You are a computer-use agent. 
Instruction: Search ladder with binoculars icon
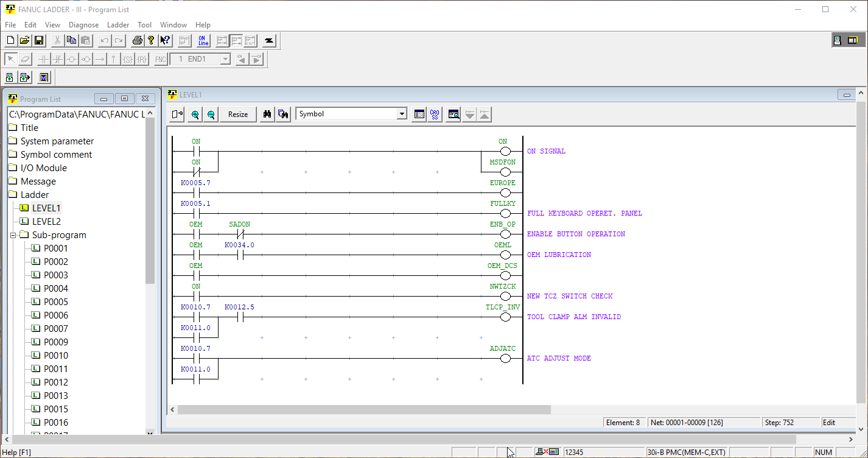tap(267, 114)
